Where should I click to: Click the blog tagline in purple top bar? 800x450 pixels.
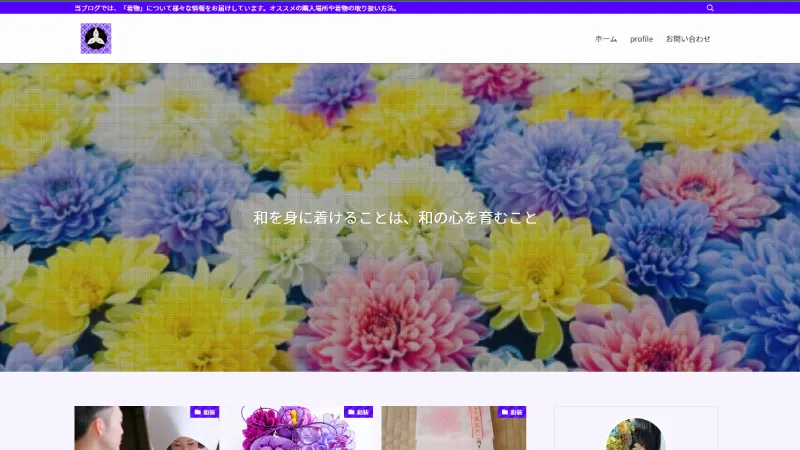(238, 7)
